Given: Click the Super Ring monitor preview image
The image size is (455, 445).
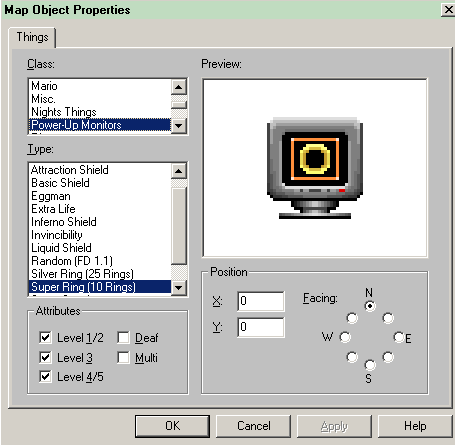Looking at the screenshot, I should (315, 168).
